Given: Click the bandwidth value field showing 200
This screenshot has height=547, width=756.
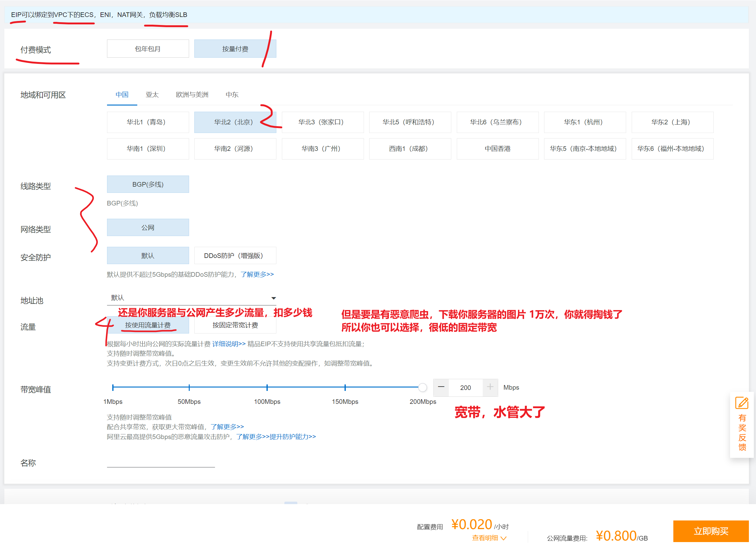Looking at the screenshot, I should click(x=465, y=388).
